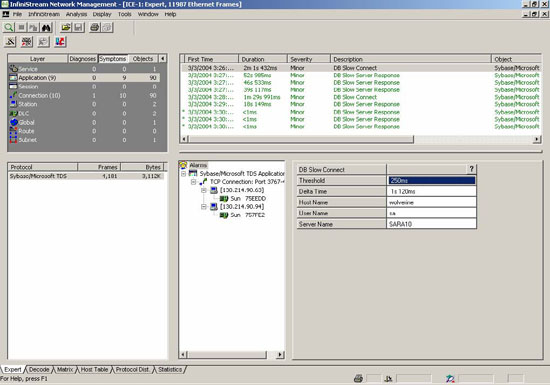Select the 52s 986ms Slow Server Response row

[x=361, y=75]
